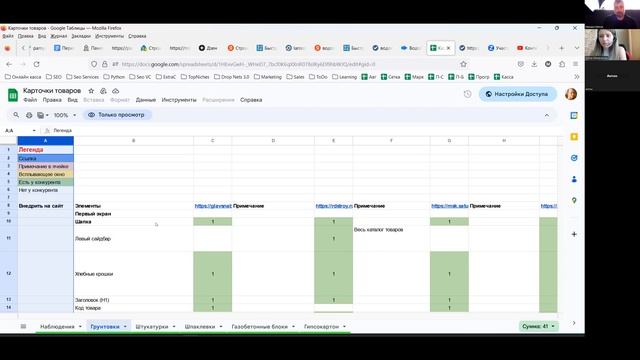
Task: Open the Python bookmarks folder
Action: [114, 77]
